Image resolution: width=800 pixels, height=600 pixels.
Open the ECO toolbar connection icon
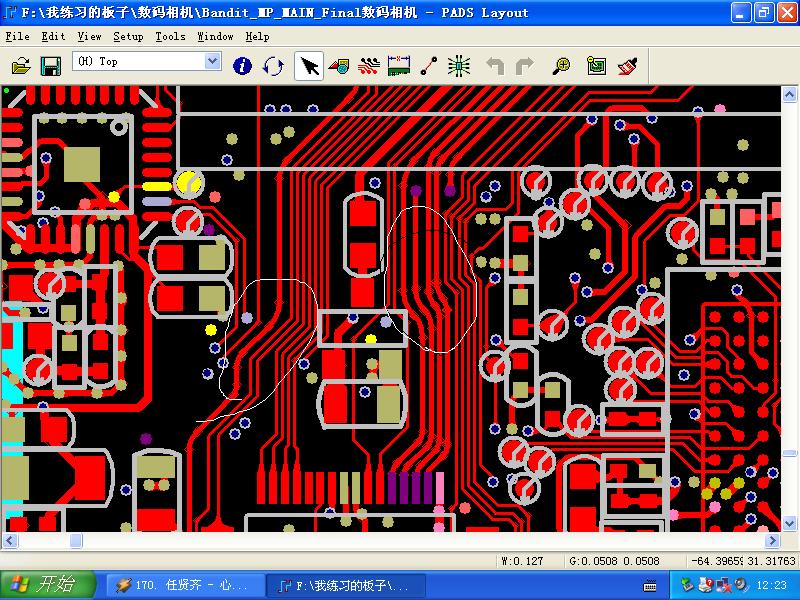coord(429,66)
